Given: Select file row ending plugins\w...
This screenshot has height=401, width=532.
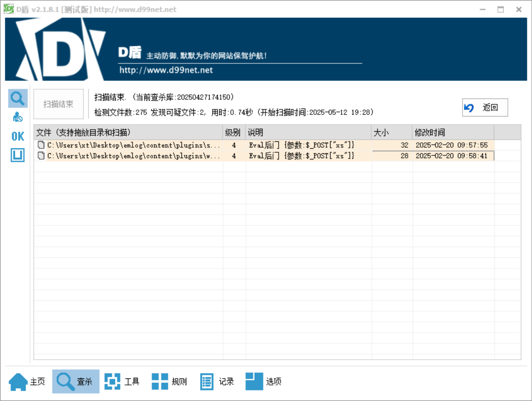Looking at the screenshot, I should [264, 156].
